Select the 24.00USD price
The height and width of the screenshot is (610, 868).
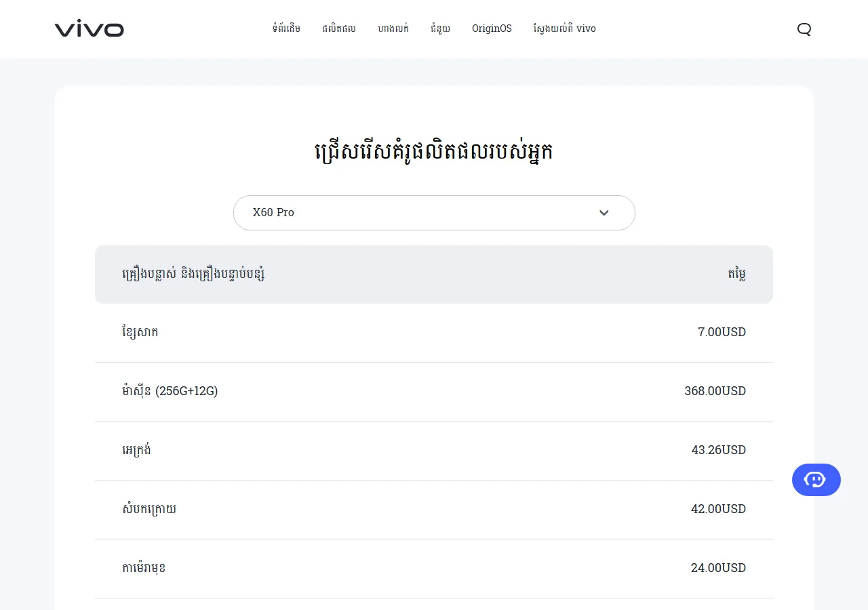click(718, 568)
